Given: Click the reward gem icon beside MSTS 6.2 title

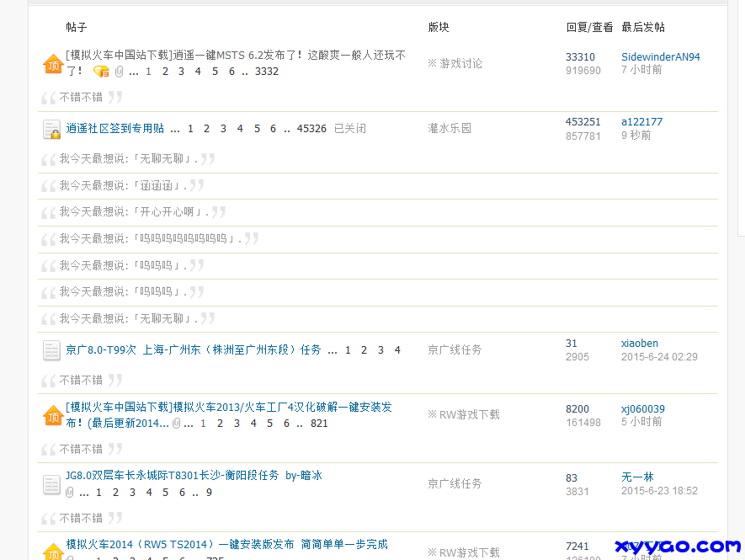Looking at the screenshot, I should 100,71.
